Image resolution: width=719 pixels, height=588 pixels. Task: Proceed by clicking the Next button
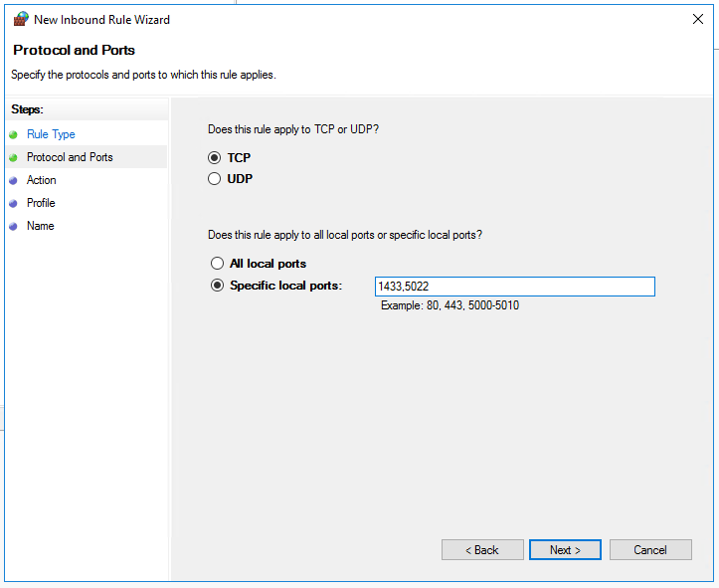pyautogui.click(x=565, y=549)
